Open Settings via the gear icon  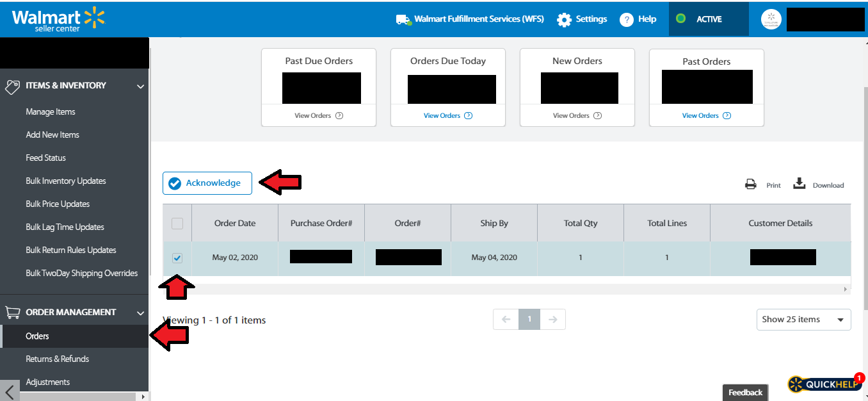[564, 19]
